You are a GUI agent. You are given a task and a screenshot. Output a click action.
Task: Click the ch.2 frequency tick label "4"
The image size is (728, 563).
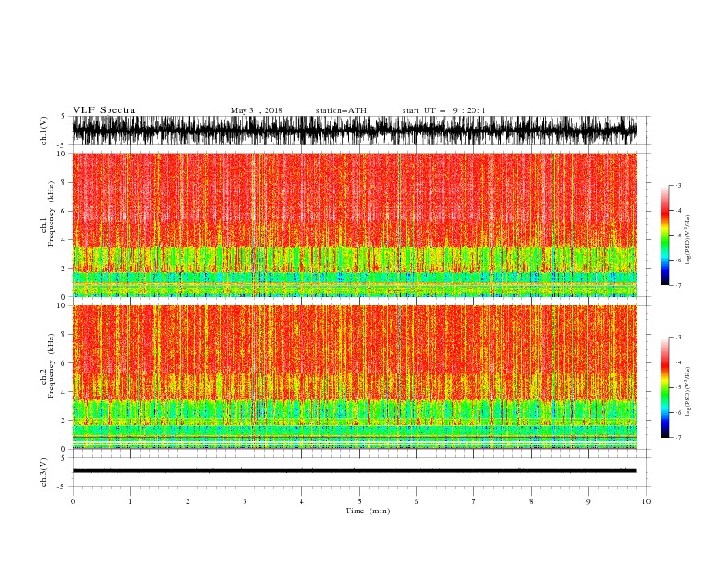click(63, 392)
